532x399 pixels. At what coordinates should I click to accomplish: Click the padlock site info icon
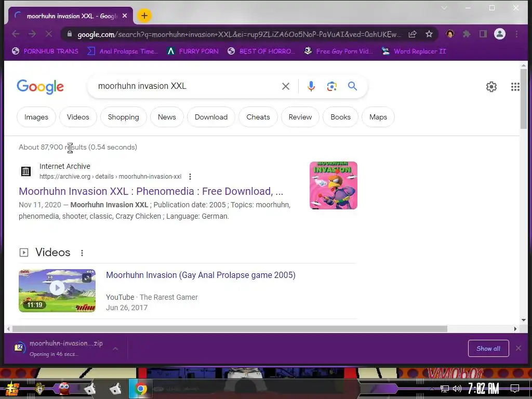pyautogui.click(x=70, y=34)
